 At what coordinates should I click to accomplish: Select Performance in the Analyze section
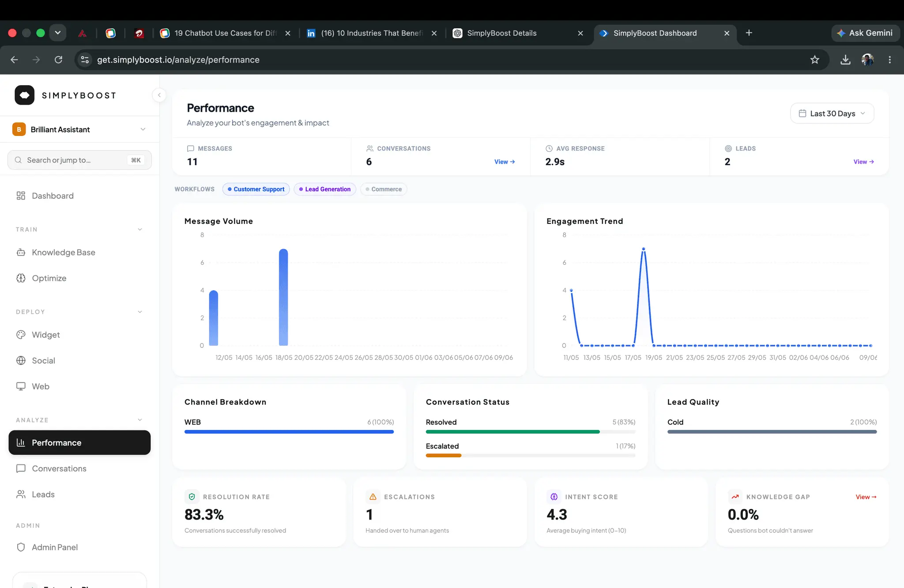pos(79,442)
